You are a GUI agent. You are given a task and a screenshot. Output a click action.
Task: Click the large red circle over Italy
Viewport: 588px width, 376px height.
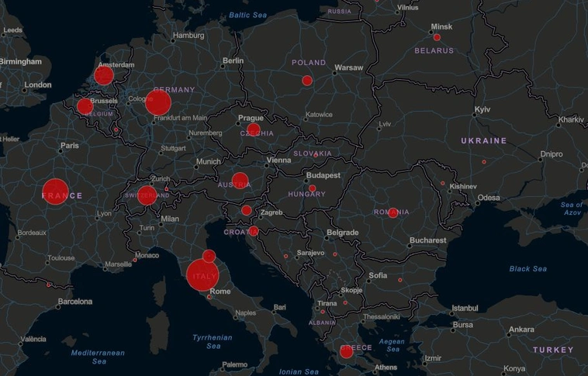(x=202, y=275)
